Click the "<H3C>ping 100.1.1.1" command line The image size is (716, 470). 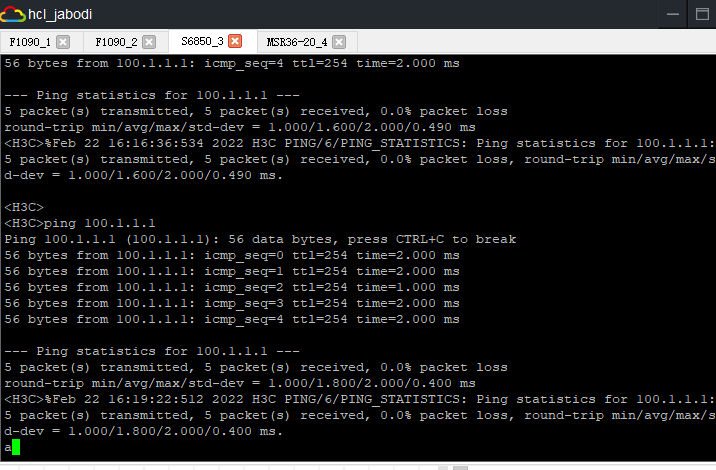[80, 223]
